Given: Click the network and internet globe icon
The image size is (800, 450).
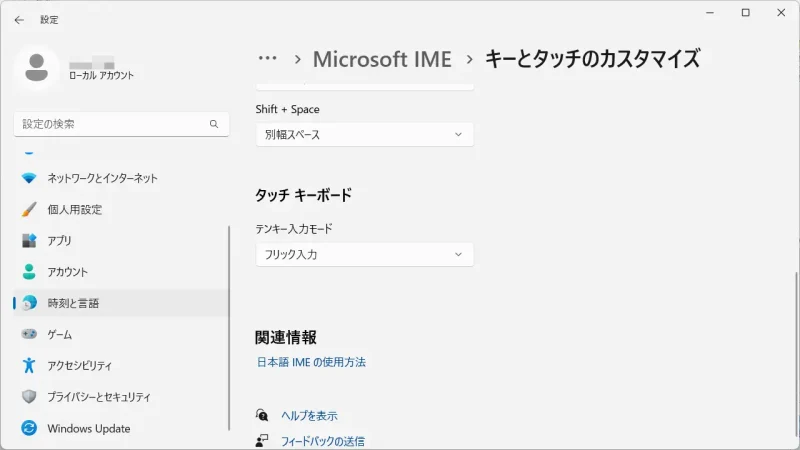Looking at the screenshot, I should click(29, 178).
